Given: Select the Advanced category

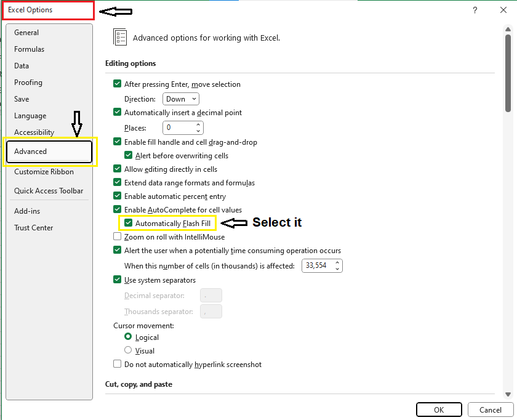Looking at the screenshot, I should click(49, 151).
